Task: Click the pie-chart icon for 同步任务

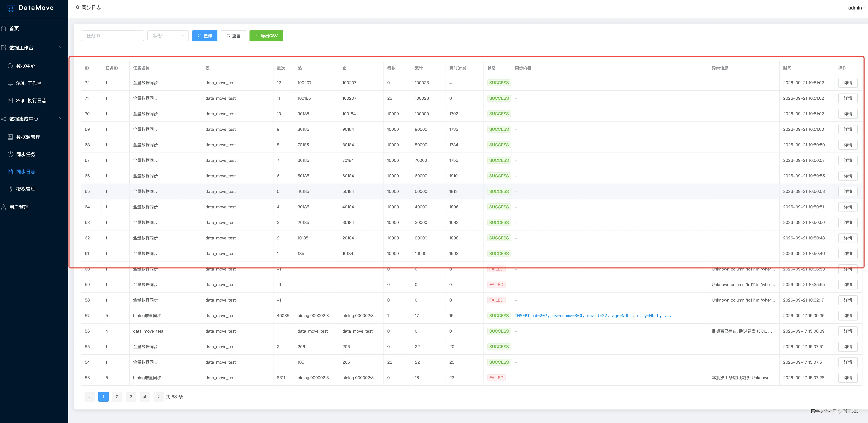Action: tap(11, 154)
